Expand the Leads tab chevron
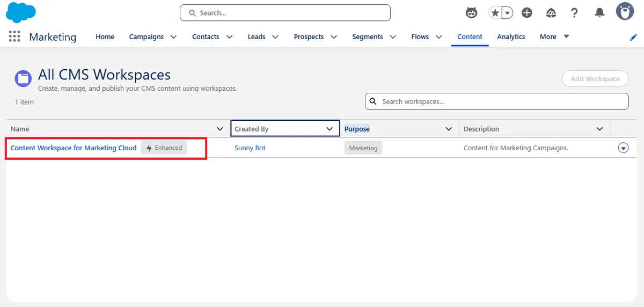This screenshot has height=307, width=644. (275, 36)
